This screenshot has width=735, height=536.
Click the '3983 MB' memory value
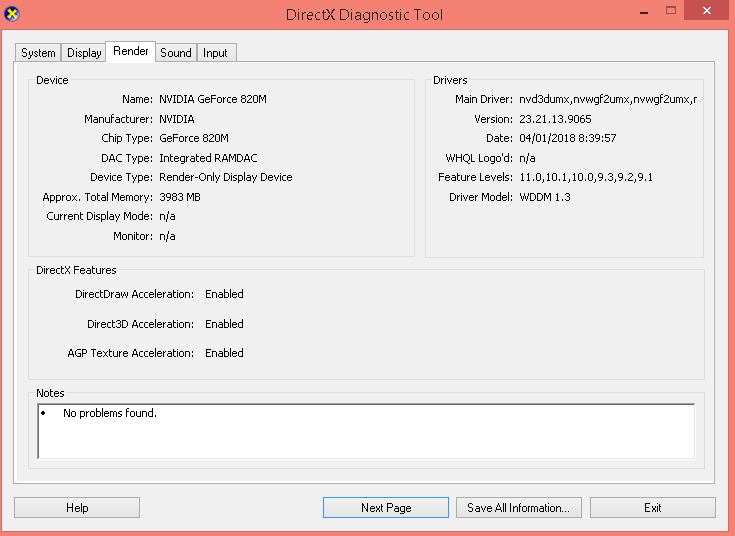(x=180, y=197)
